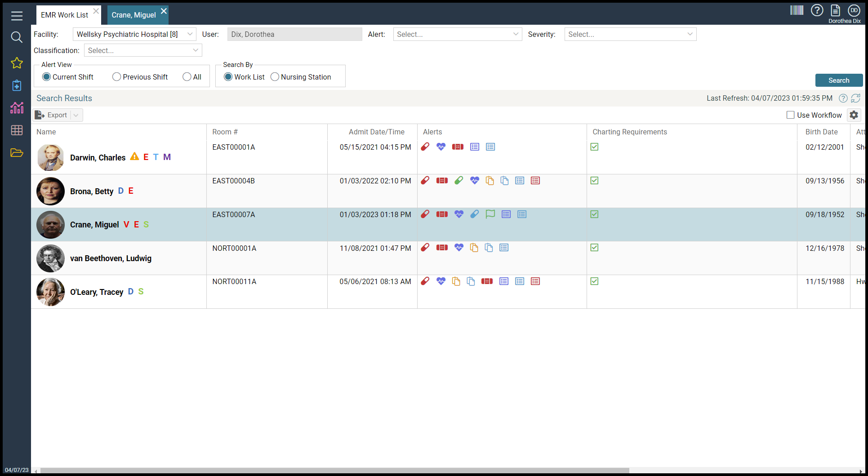The width and height of the screenshot is (868, 476).
Task: Click the Search button
Action: pos(838,80)
